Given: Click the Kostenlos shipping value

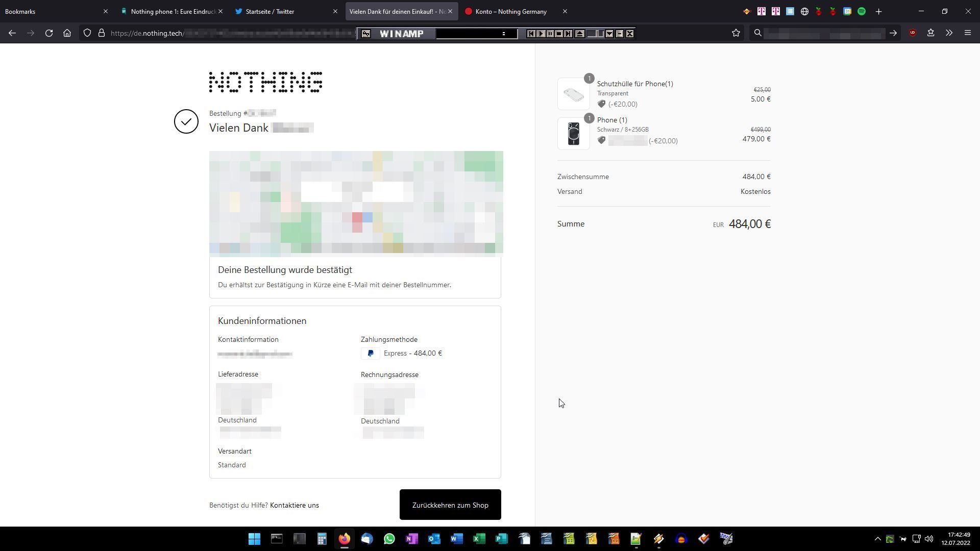Looking at the screenshot, I should tap(755, 192).
